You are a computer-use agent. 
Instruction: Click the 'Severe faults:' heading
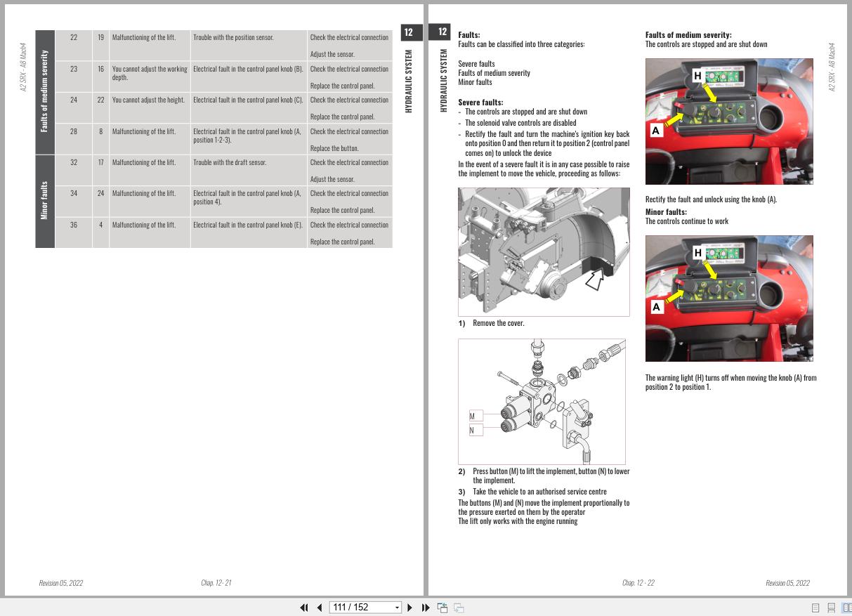click(x=480, y=102)
